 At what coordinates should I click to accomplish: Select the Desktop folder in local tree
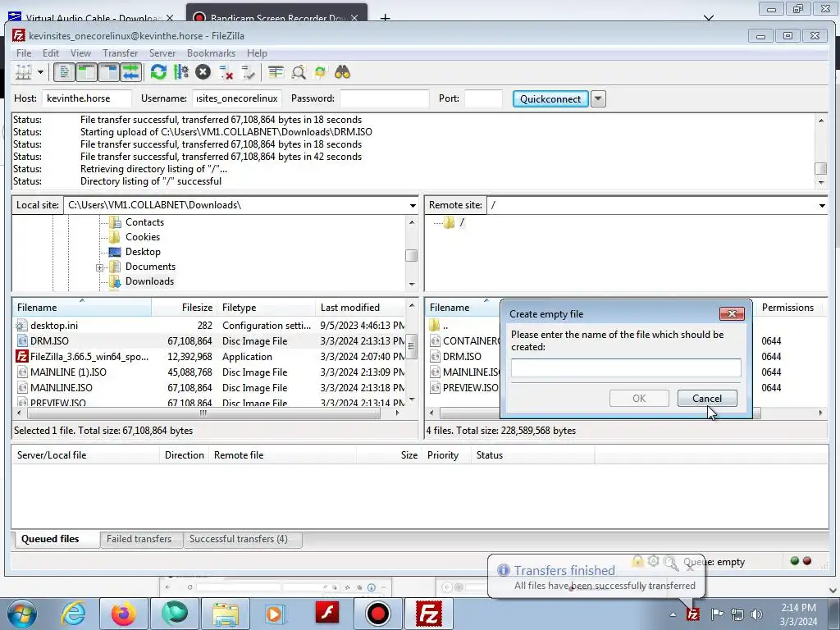pyautogui.click(x=143, y=252)
